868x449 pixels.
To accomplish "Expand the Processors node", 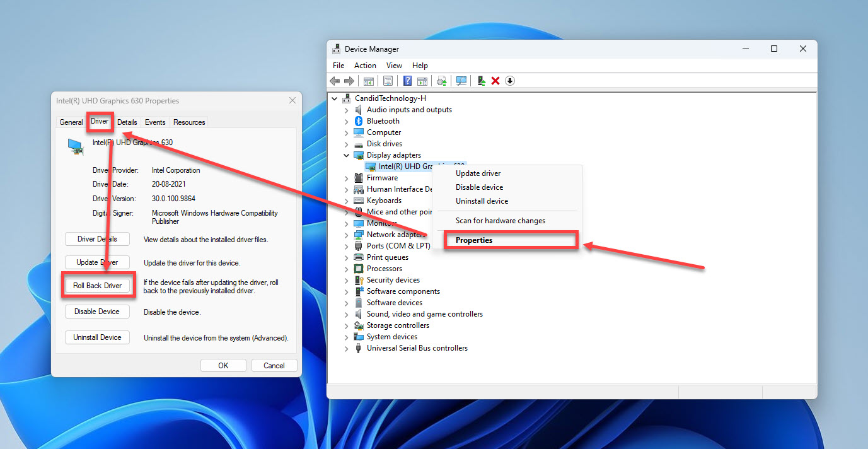I will (346, 269).
